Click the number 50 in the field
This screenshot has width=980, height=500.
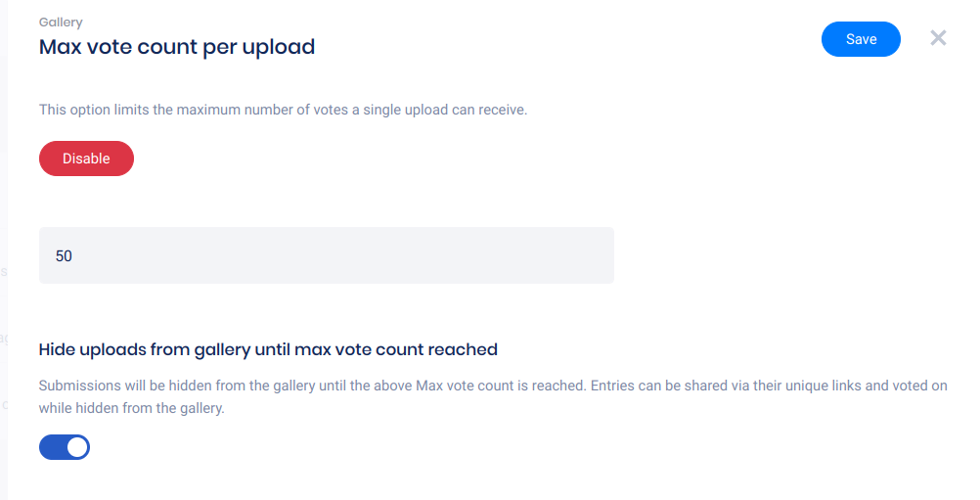tap(65, 256)
